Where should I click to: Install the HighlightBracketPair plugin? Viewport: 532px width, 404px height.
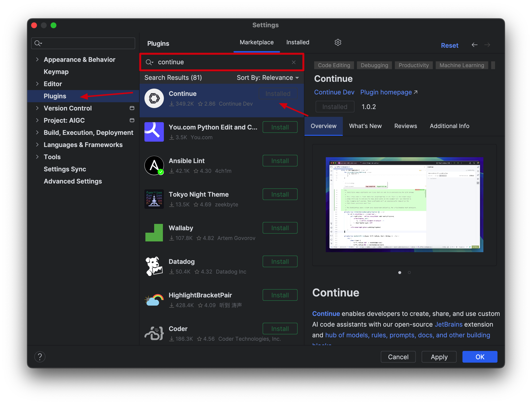(280, 295)
